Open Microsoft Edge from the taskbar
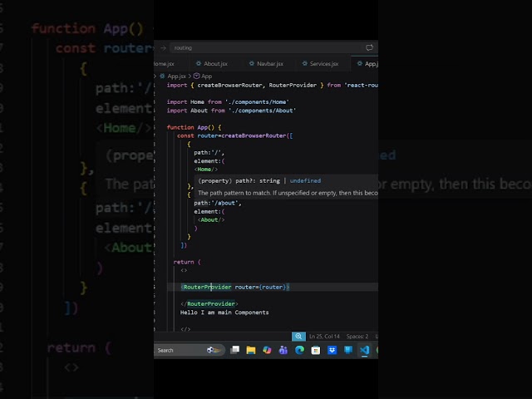Image resolution: width=532 pixels, height=399 pixels. pos(299,350)
